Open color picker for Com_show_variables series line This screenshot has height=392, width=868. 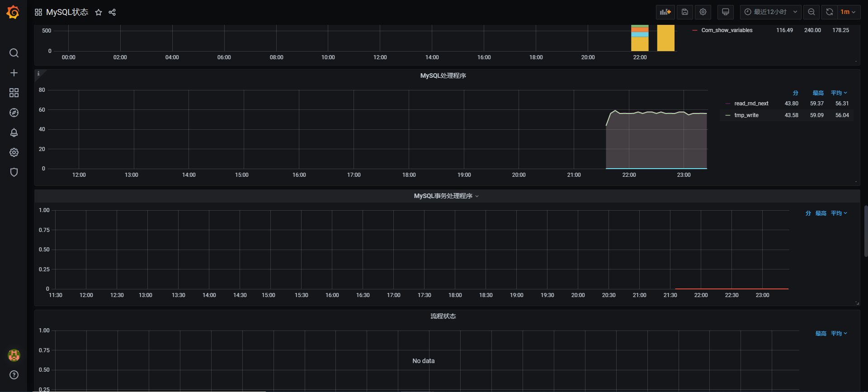click(695, 30)
